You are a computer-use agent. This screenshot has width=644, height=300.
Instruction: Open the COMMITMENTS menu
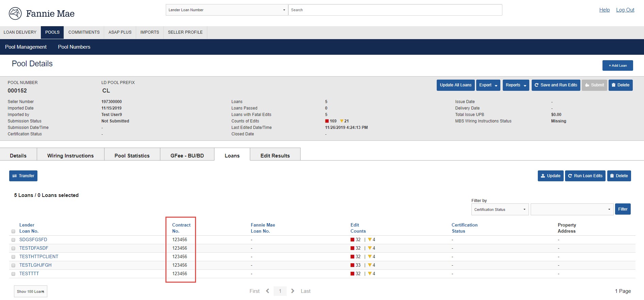tap(84, 32)
